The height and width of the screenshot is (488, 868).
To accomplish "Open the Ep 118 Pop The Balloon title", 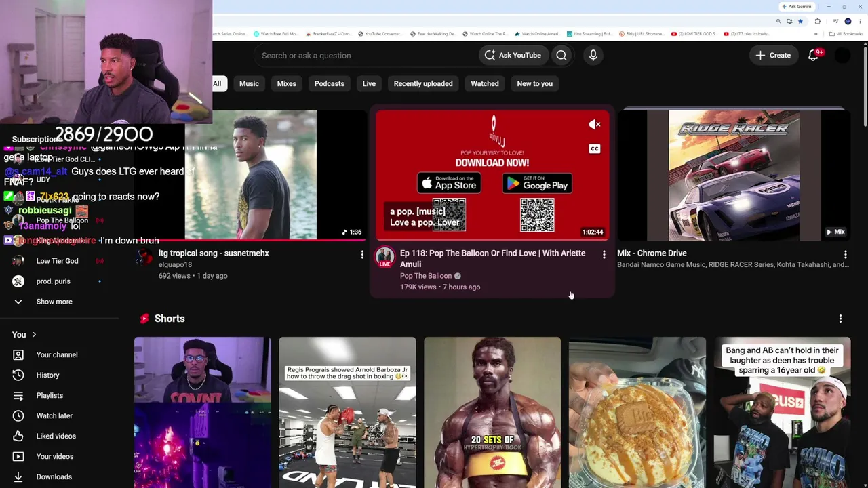I will pos(492,259).
